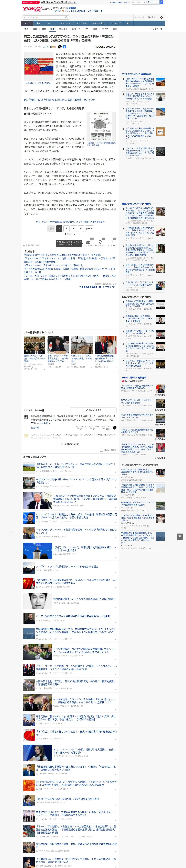Click the 購入履歴 link

coord(152,18)
